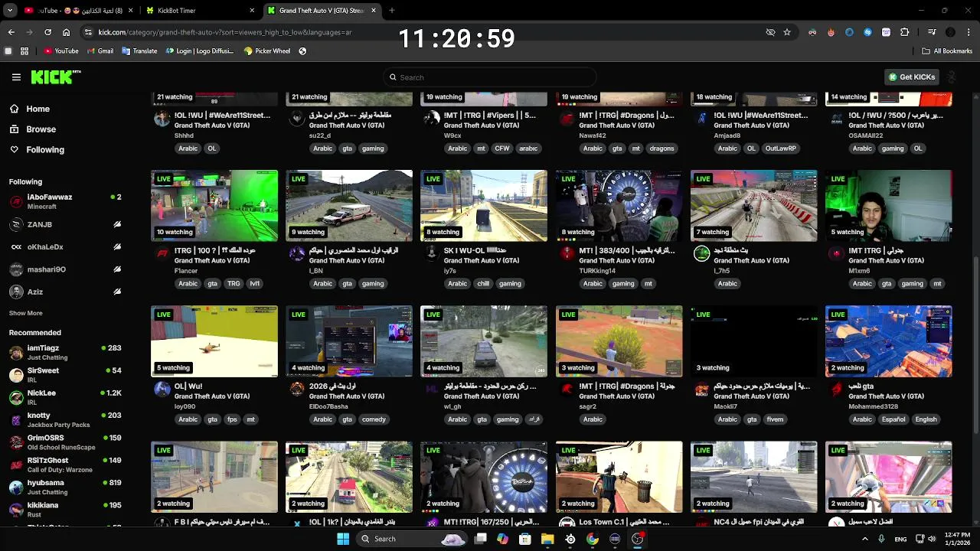
Task: Open i_BN stream thumbnail with ambulance
Action: coord(349,206)
